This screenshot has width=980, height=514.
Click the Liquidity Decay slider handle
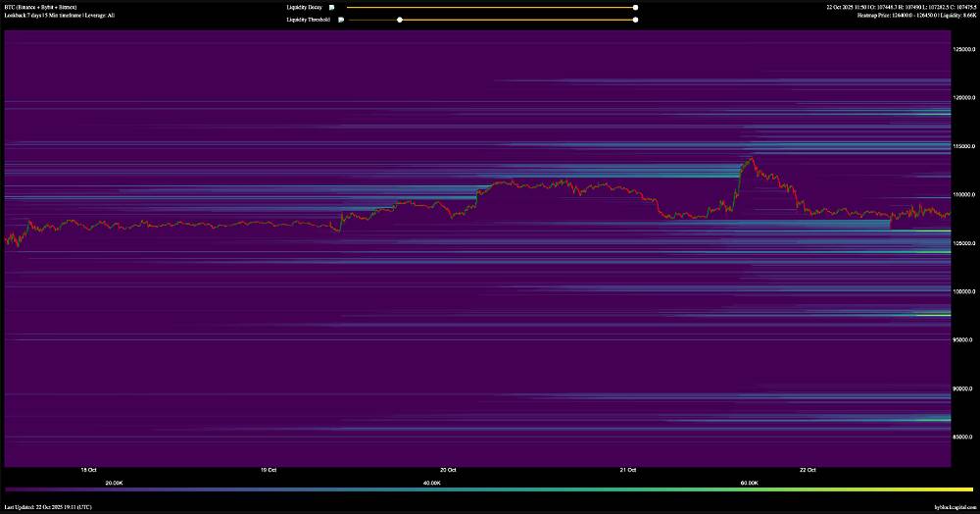(x=635, y=7)
